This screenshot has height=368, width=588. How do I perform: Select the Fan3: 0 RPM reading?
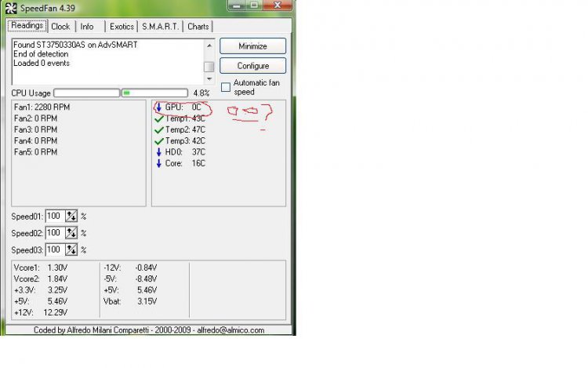pyautogui.click(x=35, y=129)
